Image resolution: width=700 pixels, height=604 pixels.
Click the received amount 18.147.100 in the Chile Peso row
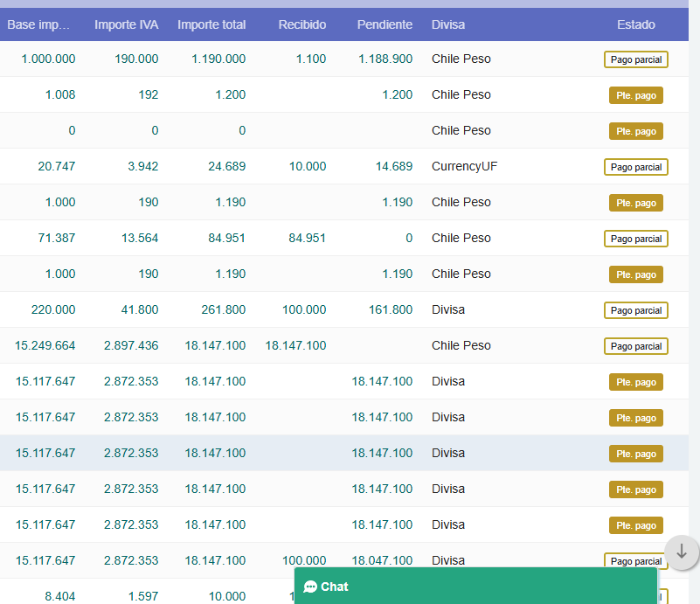295,345
